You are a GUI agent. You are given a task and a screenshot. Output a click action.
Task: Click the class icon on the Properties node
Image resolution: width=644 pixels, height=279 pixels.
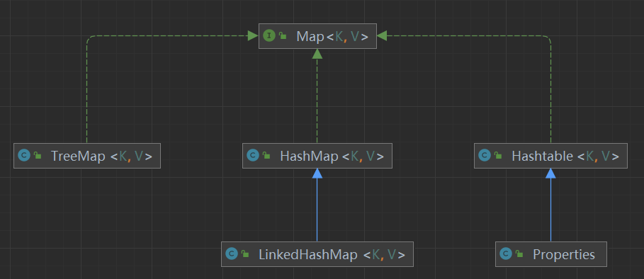pyautogui.click(x=506, y=254)
